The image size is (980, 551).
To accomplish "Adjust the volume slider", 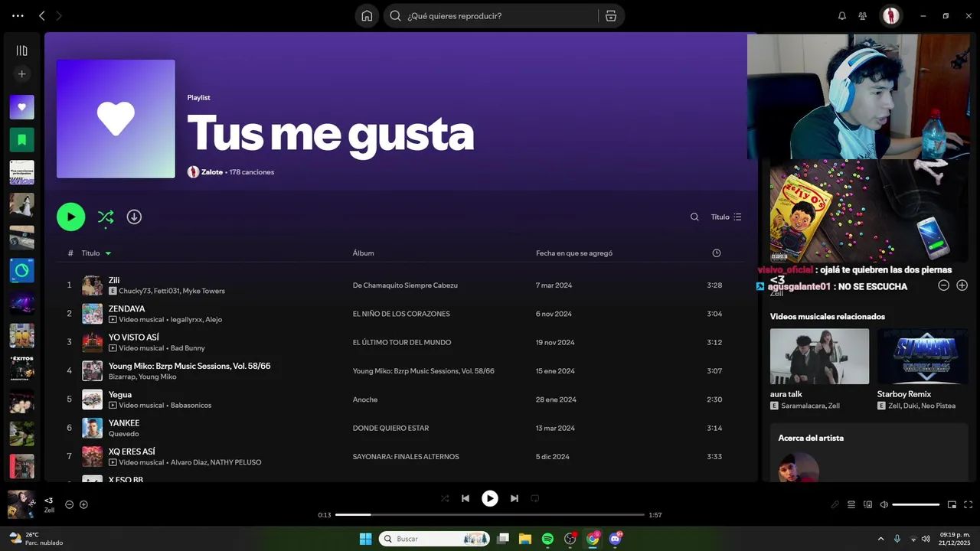I will (x=916, y=504).
